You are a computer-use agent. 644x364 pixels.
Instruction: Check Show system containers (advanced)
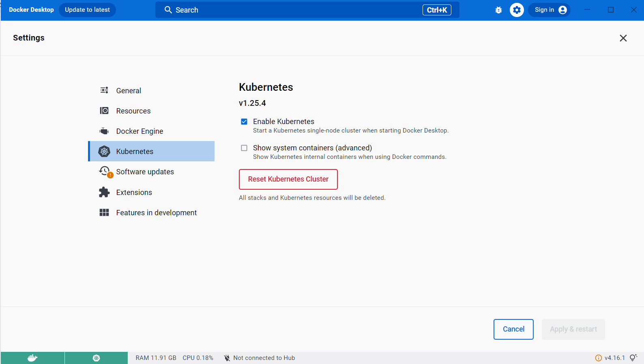point(244,148)
